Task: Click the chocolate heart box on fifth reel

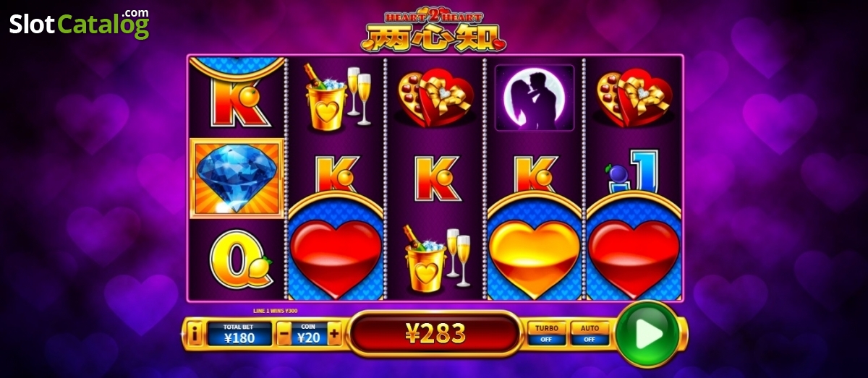Action: pos(634,97)
